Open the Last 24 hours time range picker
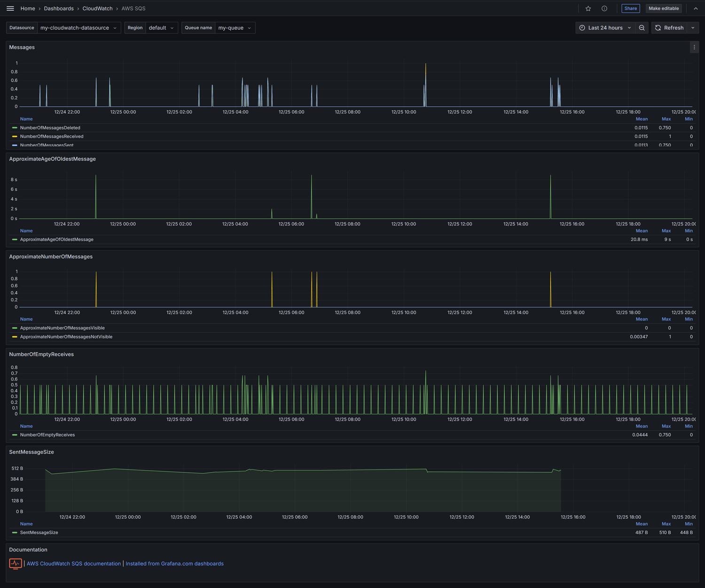 pyautogui.click(x=605, y=28)
